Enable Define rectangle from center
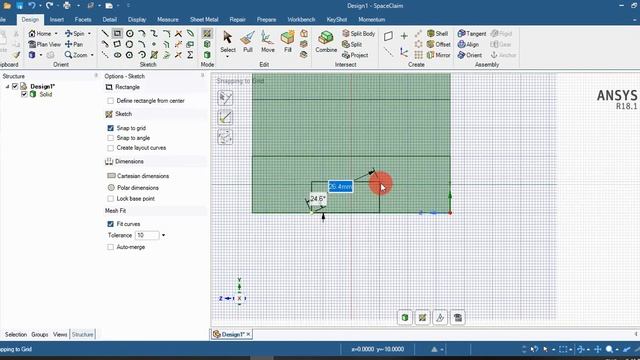The image size is (640, 360). (110, 101)
